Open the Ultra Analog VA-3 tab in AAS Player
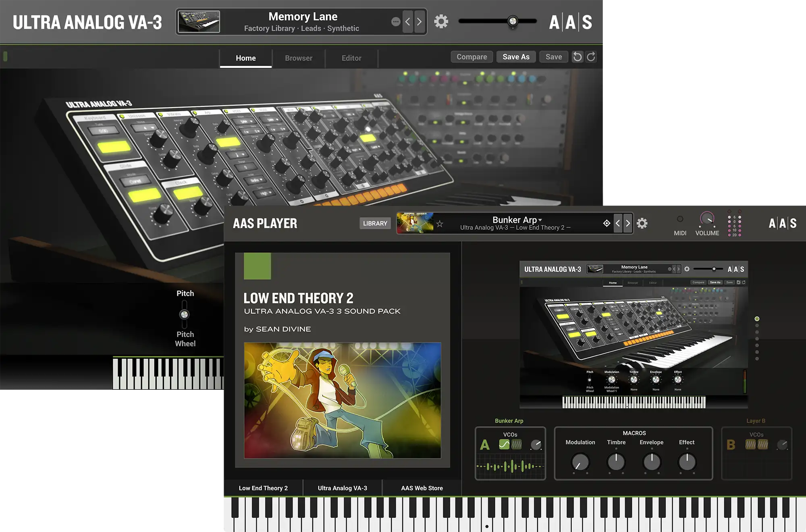This screenshot has height=532, width=806. [343, 488]
